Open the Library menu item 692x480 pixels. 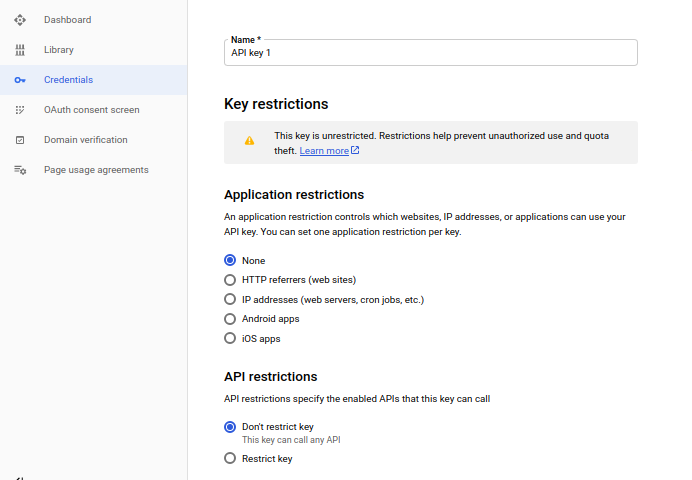coord(58,50)
